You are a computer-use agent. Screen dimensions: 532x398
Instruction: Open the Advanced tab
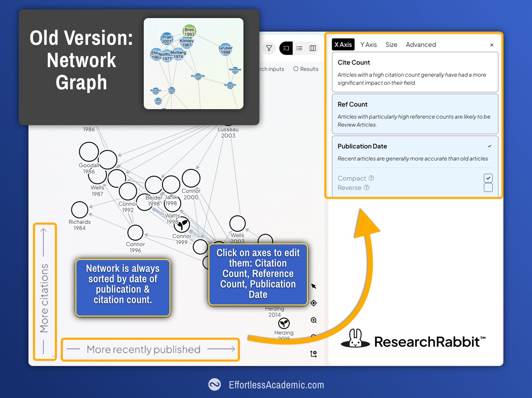[421, 44]
